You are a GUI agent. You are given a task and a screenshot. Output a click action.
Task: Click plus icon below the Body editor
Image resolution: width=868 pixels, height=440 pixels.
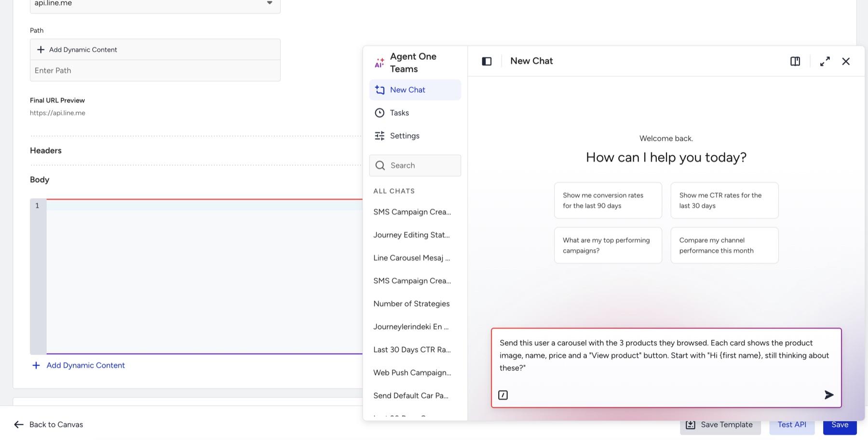[36, 365]
